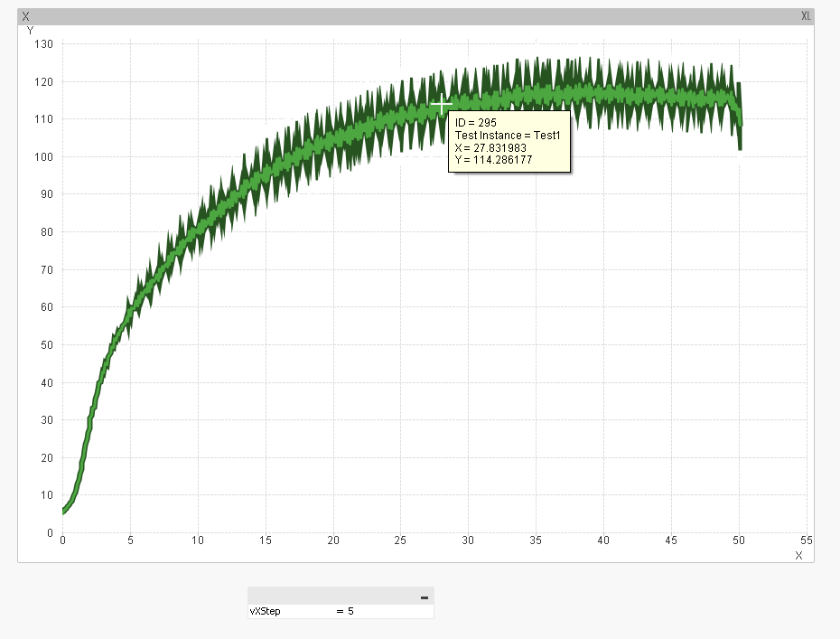The height and width of the screenshot is (639, 840).
Task: Click the Test Instance = Test1 tooltip line
Action: 508,135
